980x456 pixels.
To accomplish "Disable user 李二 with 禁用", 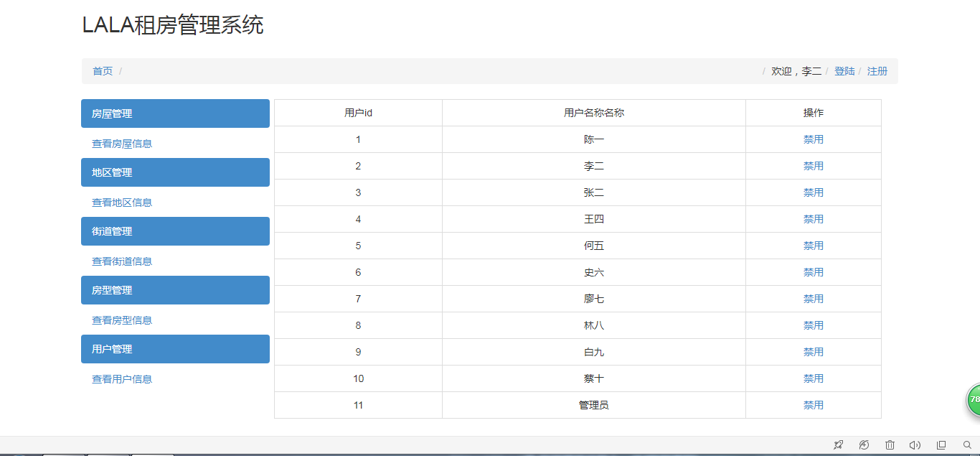I will [x=814, y=166].
